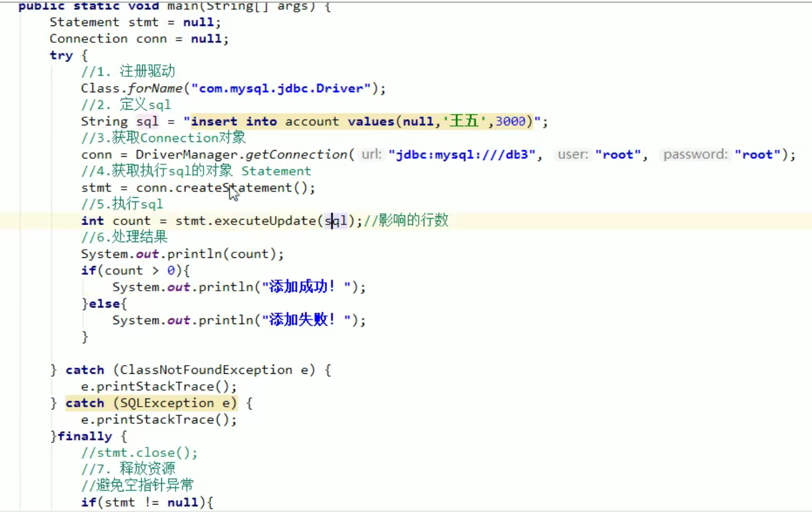Viewport: 812px width, 512px height.
Task: Click the 'finally' keyword
Action: point(85,436)
